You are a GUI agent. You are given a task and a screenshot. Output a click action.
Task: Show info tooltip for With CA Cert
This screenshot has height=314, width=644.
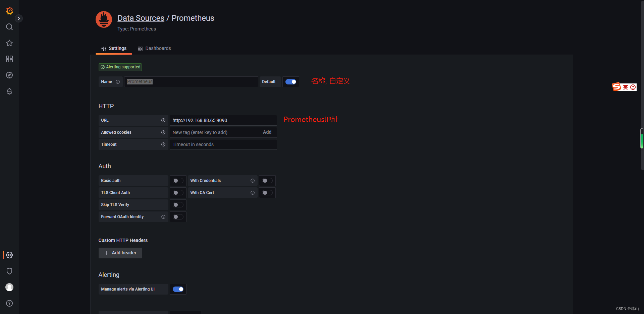click(253, 193)
